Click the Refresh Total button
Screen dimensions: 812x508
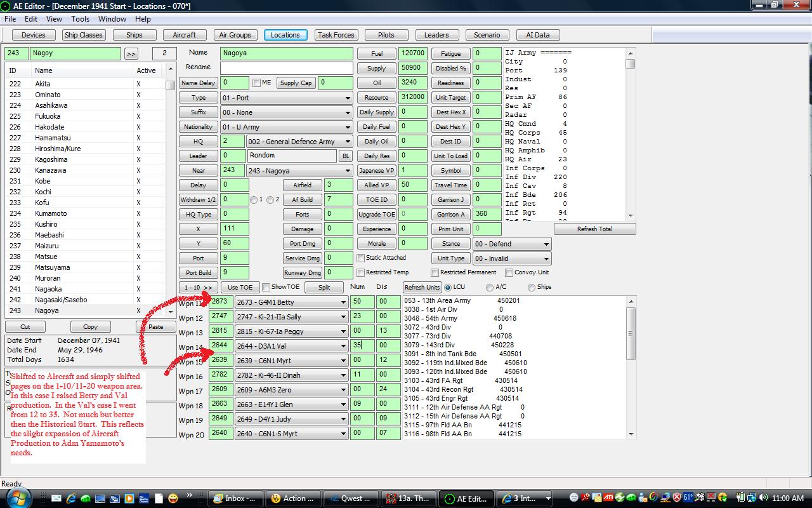594,229
